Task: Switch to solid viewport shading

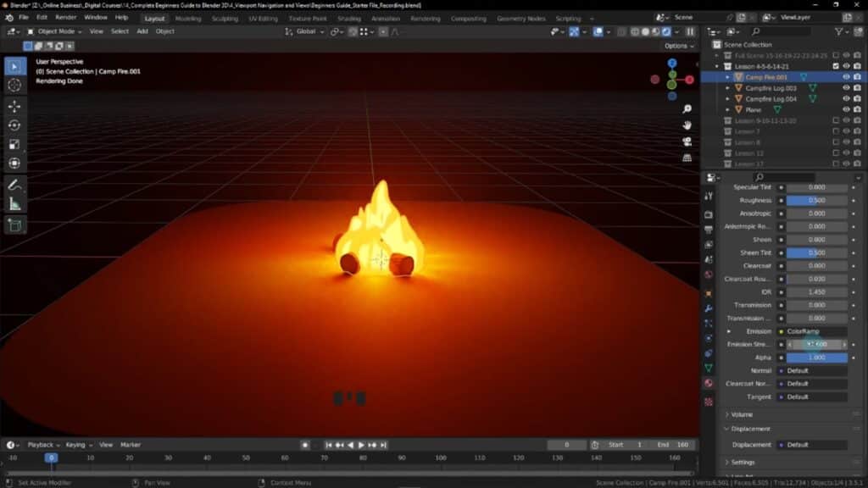Action: click(x=645, y=32)
